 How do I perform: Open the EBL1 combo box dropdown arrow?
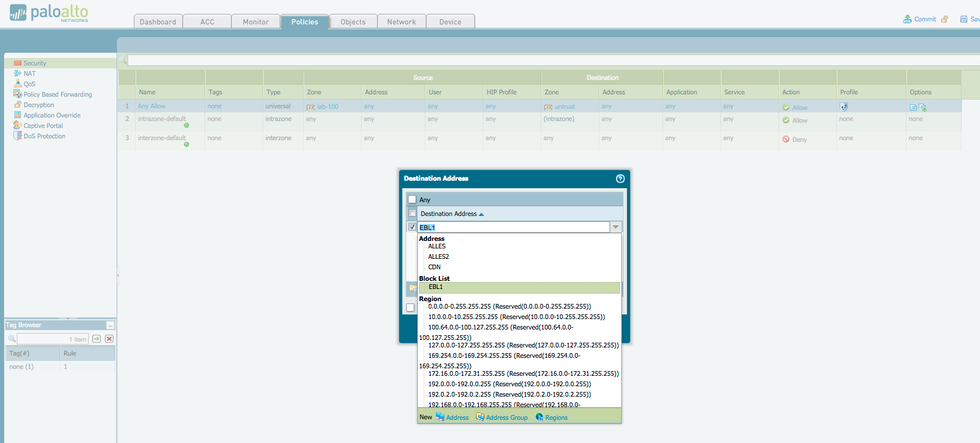615,227
